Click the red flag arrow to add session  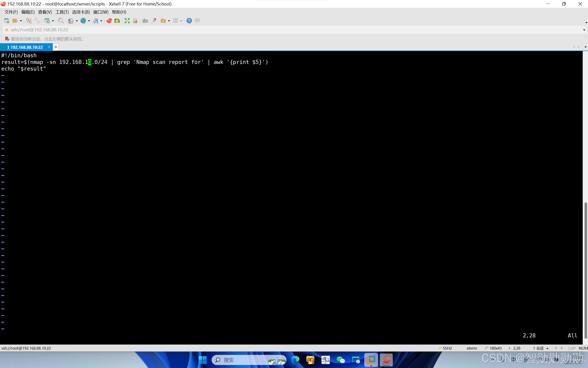point(7,39)
